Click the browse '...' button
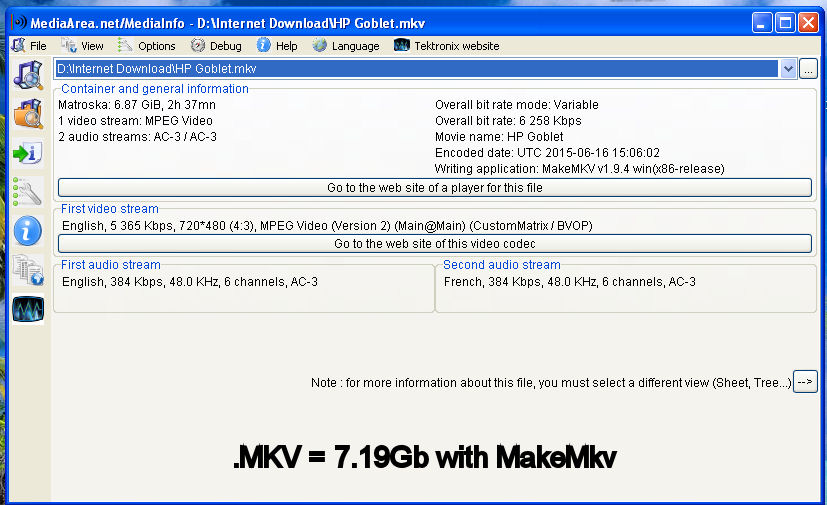Image resolution: width=827 pixels, height=505 pixels. tap(808, 69)
